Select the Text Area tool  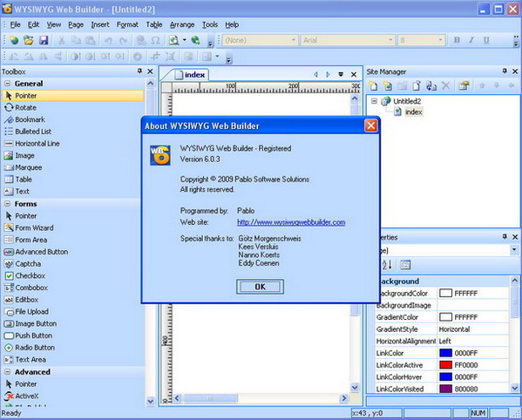coord(73,360)
